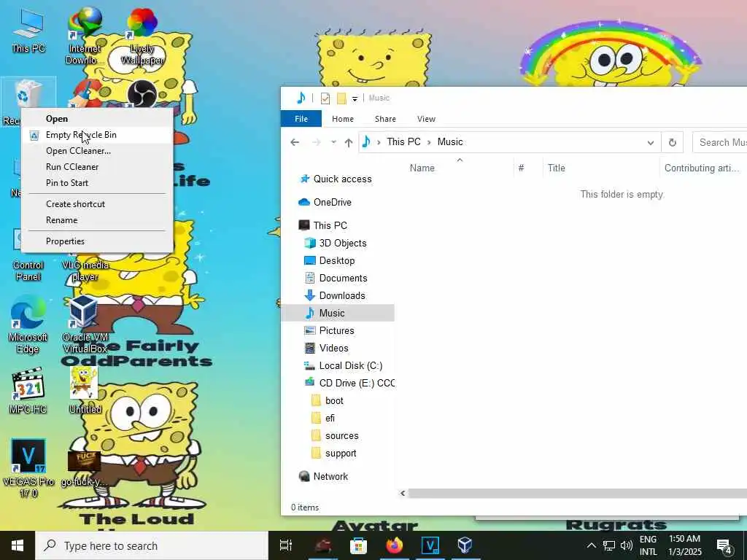747x560 pixels.
Task: Select Quick access in navigation pane
Action: pyautogui.click(x=342, y=179)
